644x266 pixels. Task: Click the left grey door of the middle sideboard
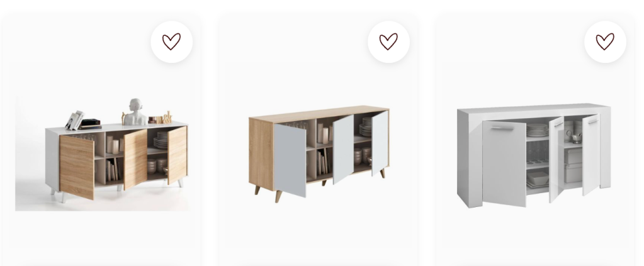290,160
